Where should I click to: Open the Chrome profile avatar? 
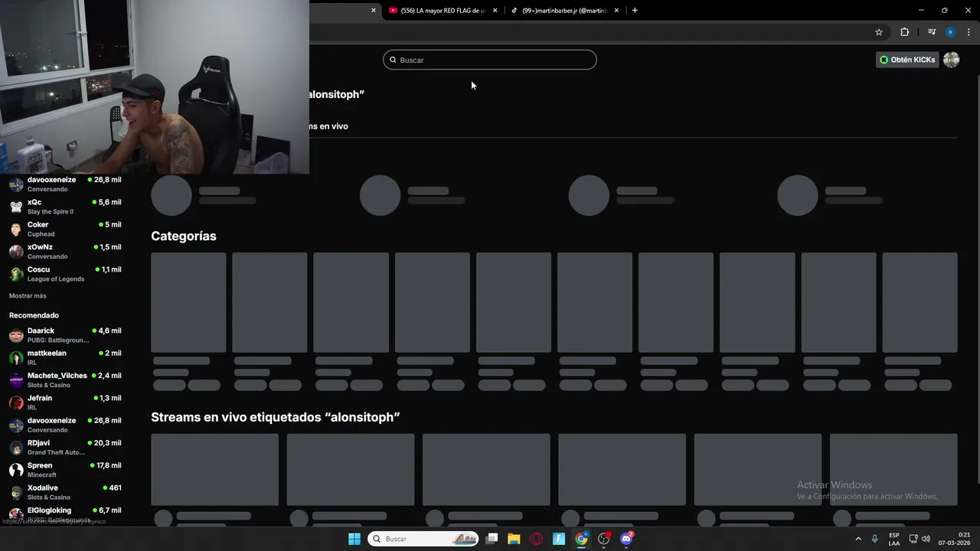tap(950, 32)
